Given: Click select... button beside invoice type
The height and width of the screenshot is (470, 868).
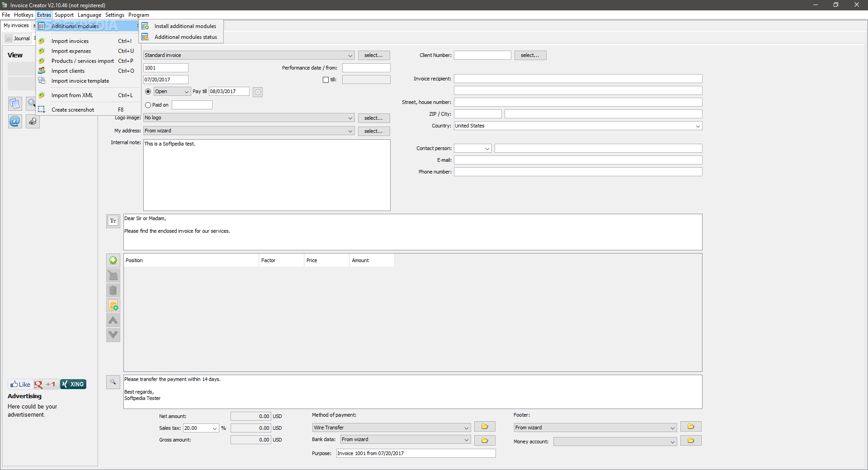Looking at the screenshot, I should (374, 55).
